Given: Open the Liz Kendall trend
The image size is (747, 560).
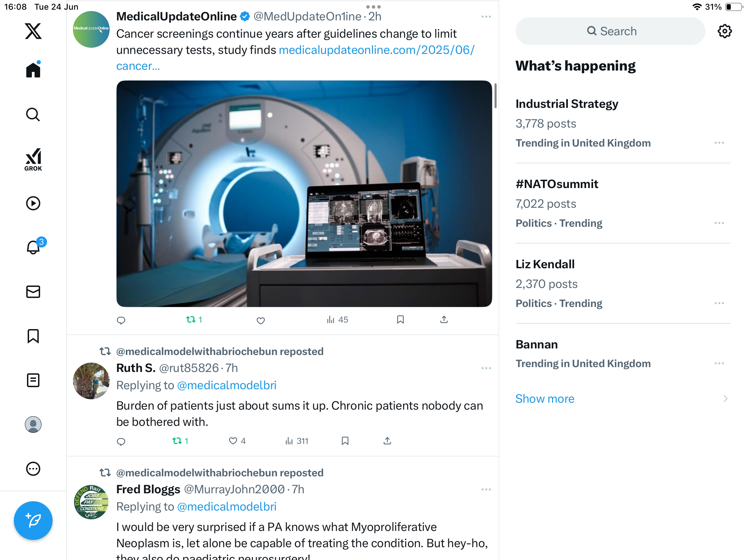Looking at the screenshot, I should [545, 264].
